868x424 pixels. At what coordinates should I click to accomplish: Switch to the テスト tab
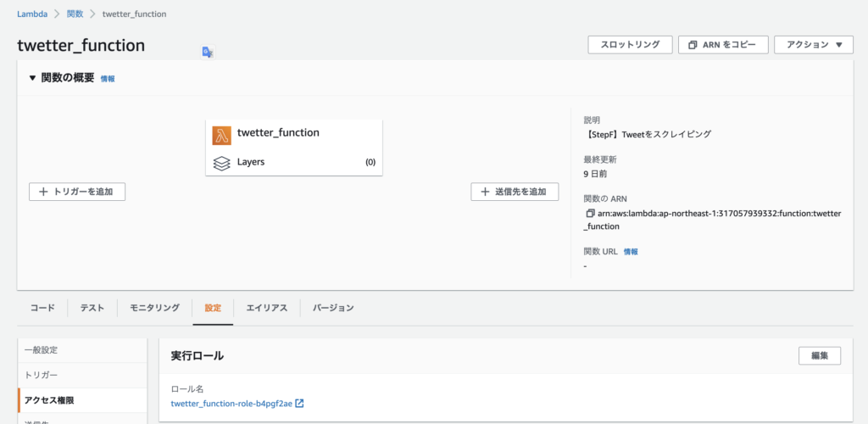coord(92,308)
